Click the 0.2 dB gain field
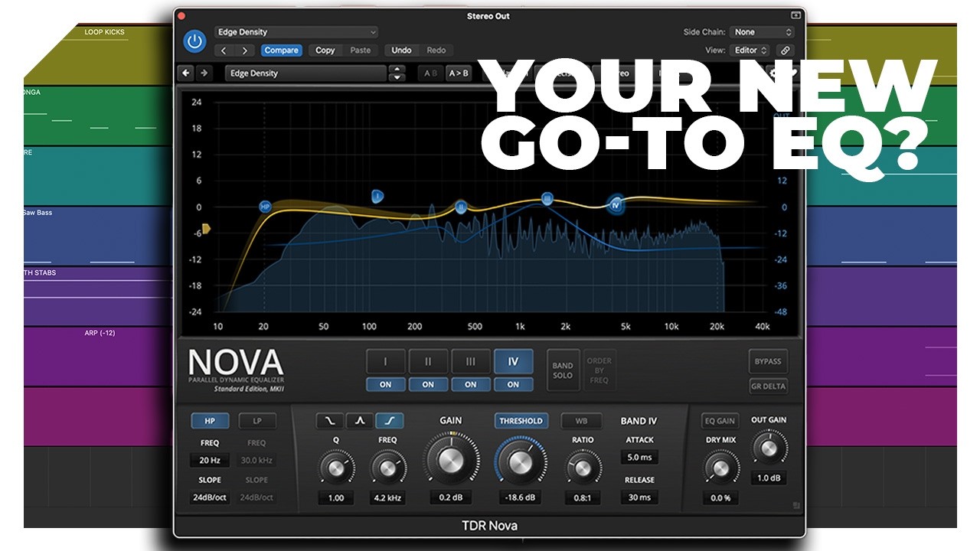 click(450, 497)
